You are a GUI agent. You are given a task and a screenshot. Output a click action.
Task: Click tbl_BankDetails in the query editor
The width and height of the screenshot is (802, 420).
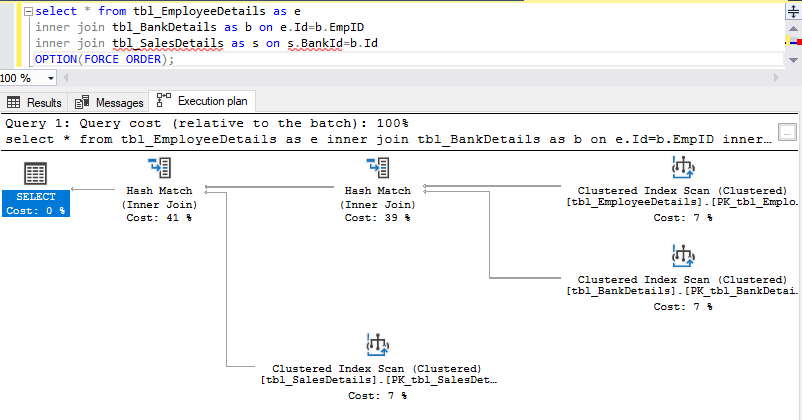[164, 27]
